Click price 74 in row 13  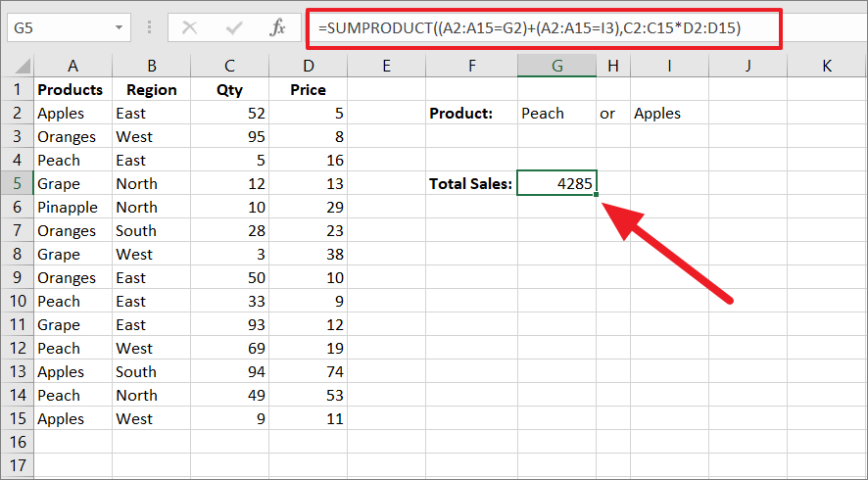click(x=309, y=371)
